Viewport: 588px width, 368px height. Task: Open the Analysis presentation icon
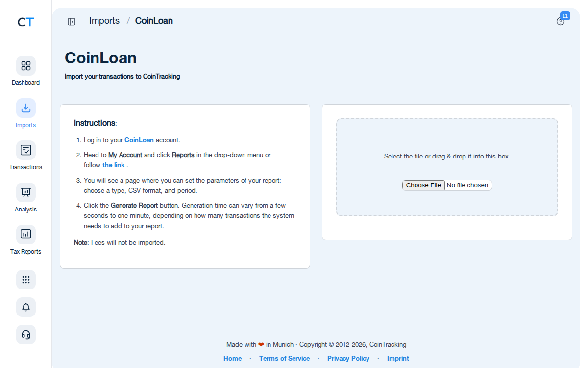pos(26,192)
